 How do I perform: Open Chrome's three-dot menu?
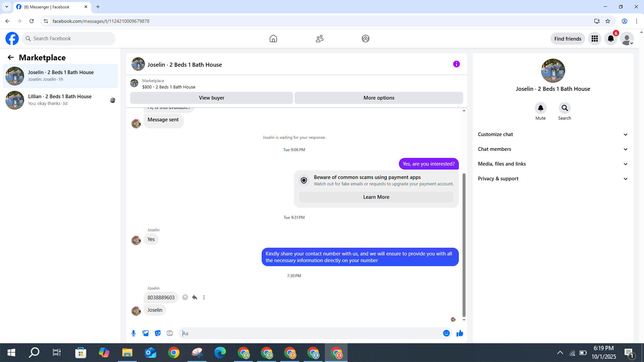pos(637,21)
